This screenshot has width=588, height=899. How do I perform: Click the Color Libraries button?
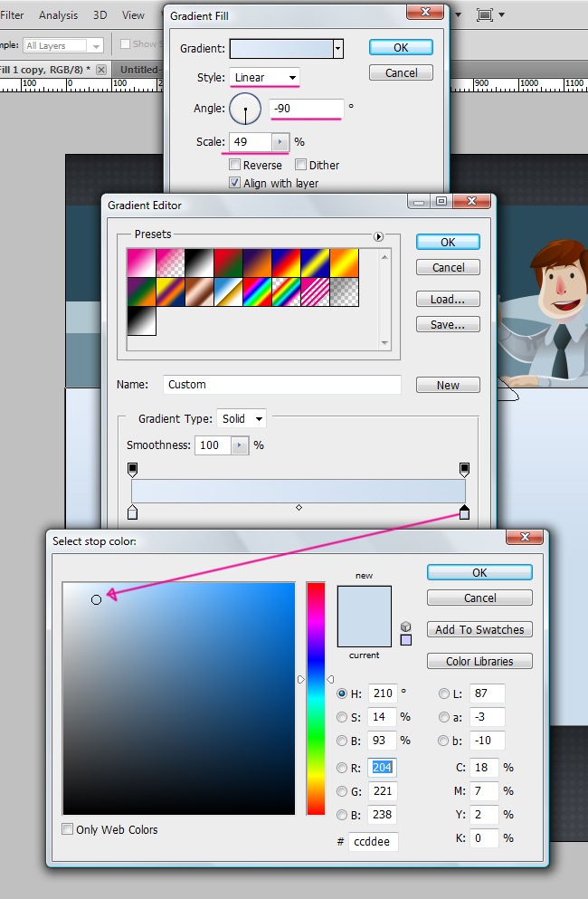tap(479, 661)
